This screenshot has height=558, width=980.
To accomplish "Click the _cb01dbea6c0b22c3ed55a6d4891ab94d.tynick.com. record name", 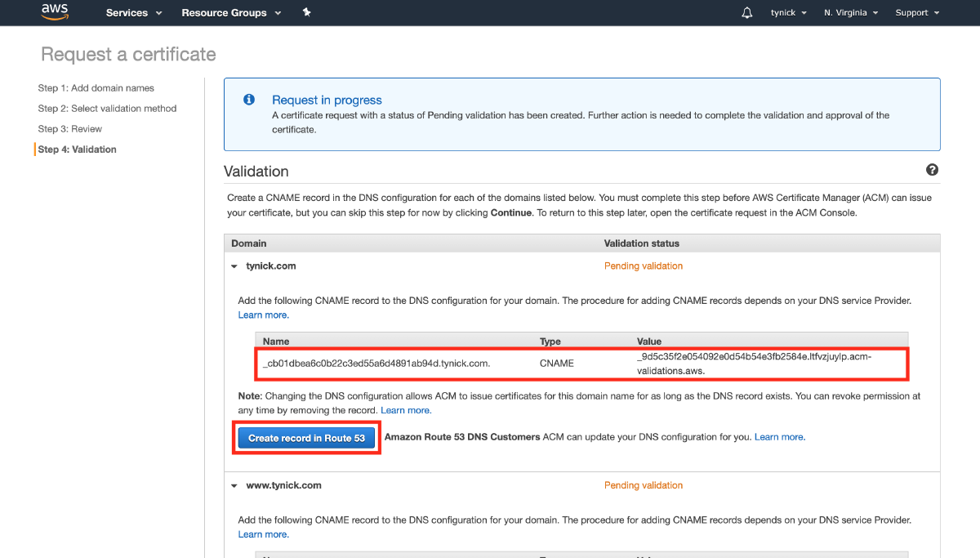I will [x=376, y=364].
